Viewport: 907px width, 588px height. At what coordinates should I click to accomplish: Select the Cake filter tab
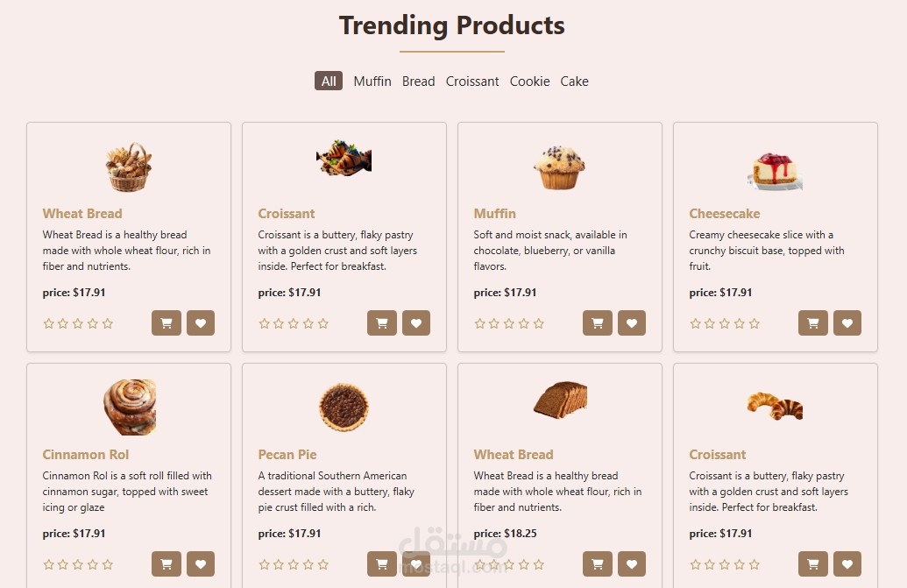pyautogui.click(x=574, y=81)
